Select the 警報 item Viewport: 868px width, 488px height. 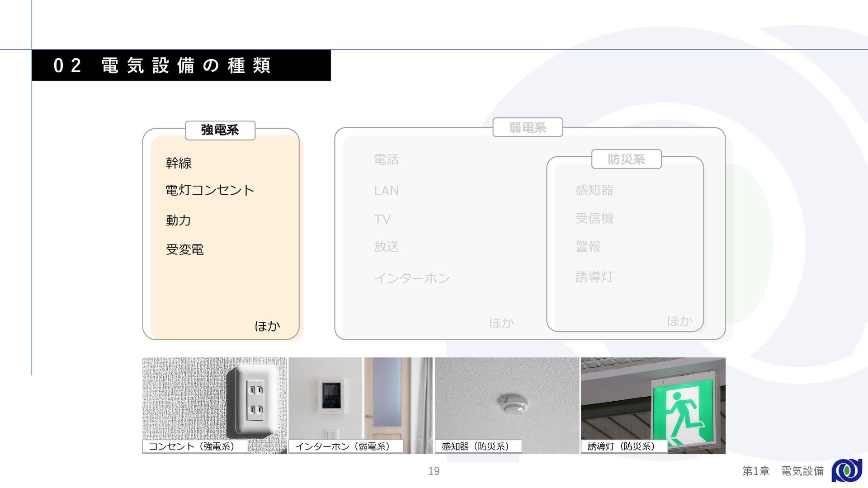[x=588, y=247]
